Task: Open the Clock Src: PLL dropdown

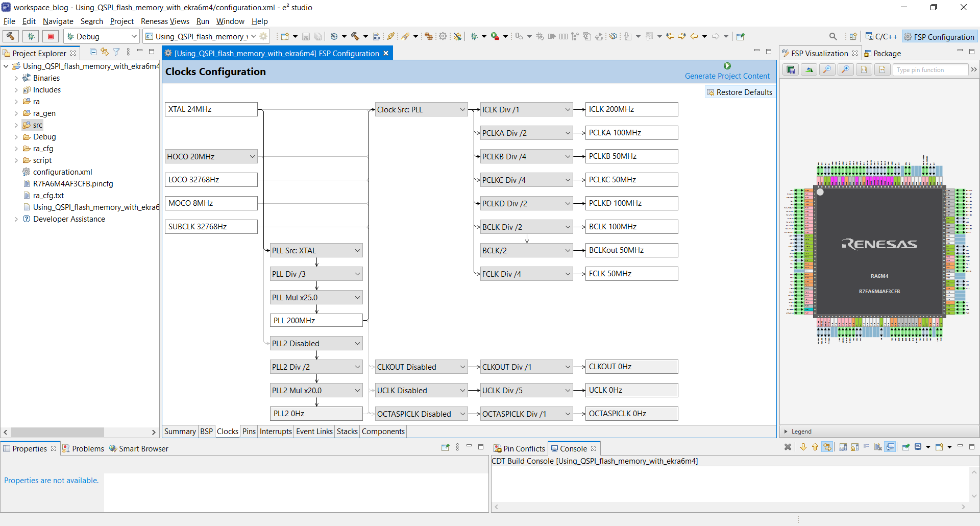Action: click(x=421, y=109)
